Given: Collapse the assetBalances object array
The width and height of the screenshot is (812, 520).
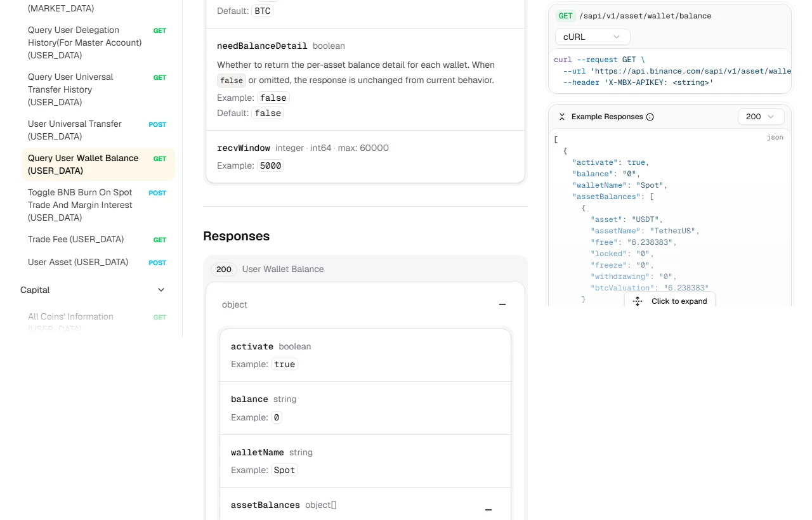Looking at the screenshot, I should tap(488, 510).
